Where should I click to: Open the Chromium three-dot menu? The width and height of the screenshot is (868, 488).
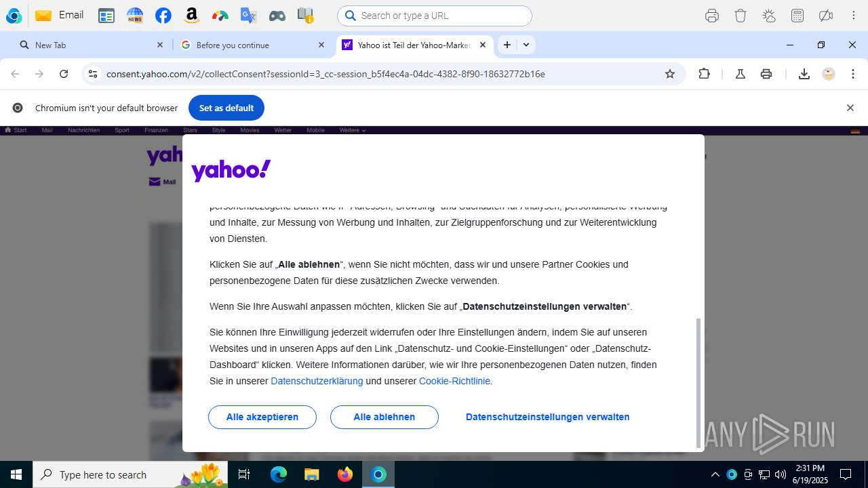pyautogui.click(x=853, y=74)
